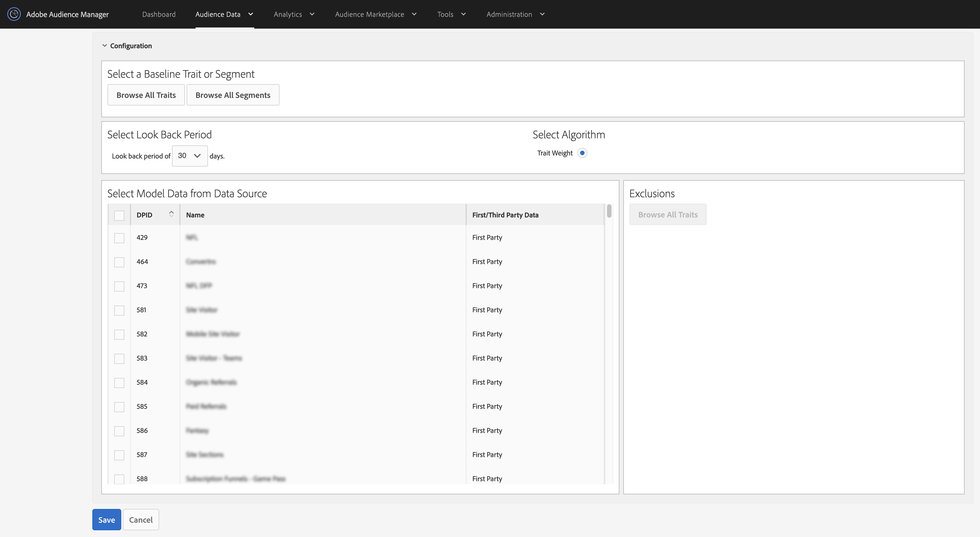Click the Audience Data menu chevron icon

coord(251,14)
